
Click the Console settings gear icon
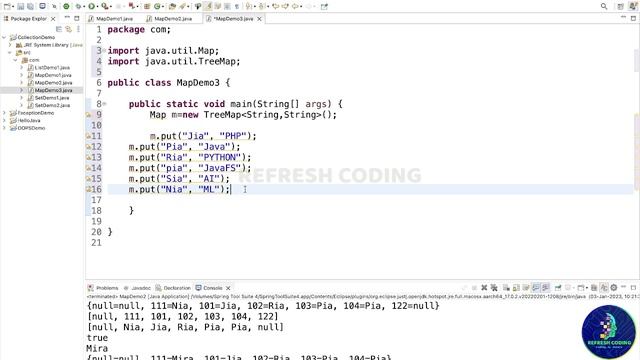point(613,288)
